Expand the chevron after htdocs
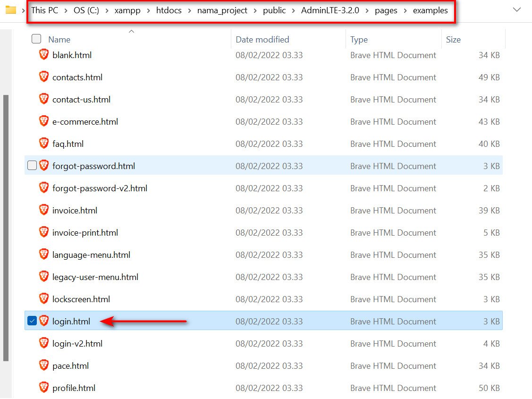Image resolution: width=532 pixels, height=399 pixels. pyautogui.click(x=189, y=10)
